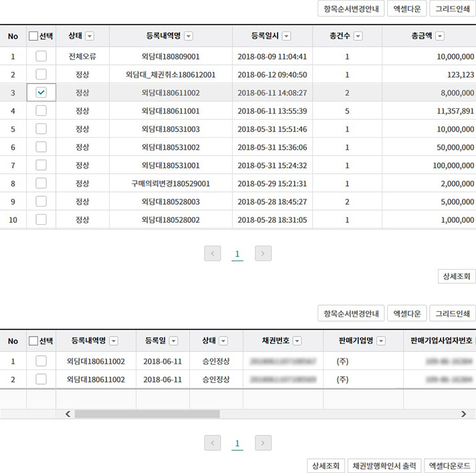The height and width of the screenshot is (473, 476).
Task: Open 상태 column filter in upper grid
Action: pyautogui.click(x=90, y=36)
